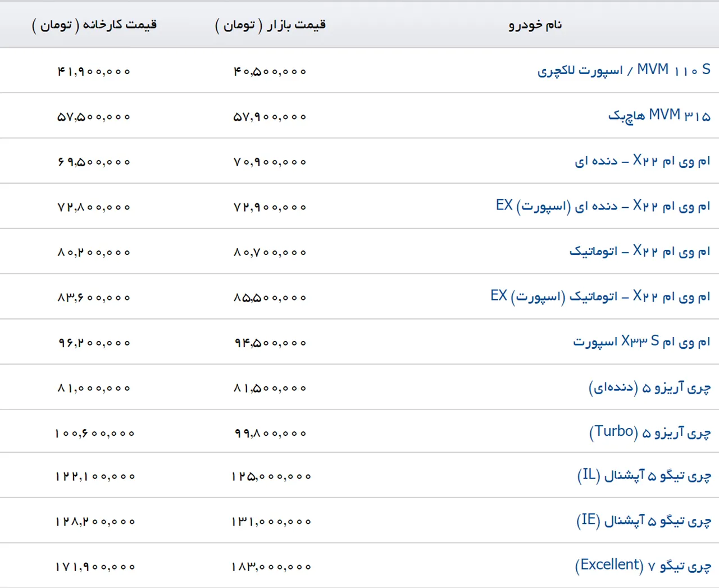The image size is (719, 588).
Task: Select market price ۹۹,۸۰۰,۰۰۰
Action: click(270, 434)
